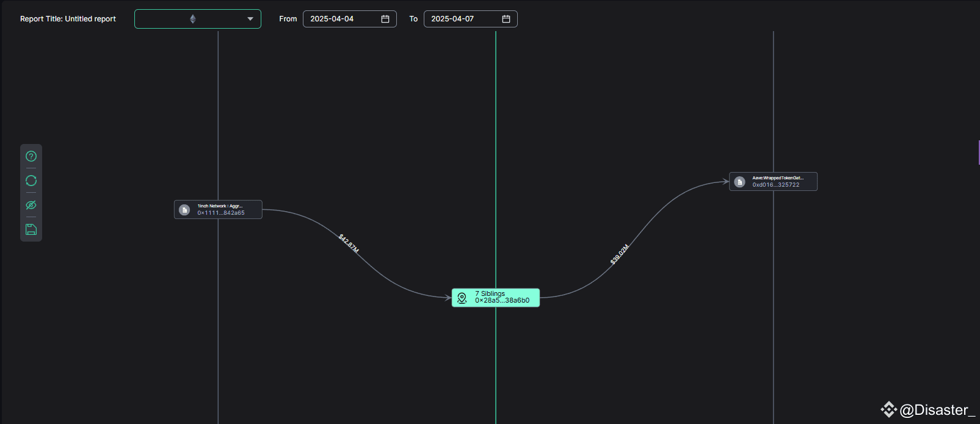Image resolution: width=980 pixels, height=424 pixels.
Task: Click the $42.87M transfer edge label
Action: pyautogui.click(x=349, y=243)
